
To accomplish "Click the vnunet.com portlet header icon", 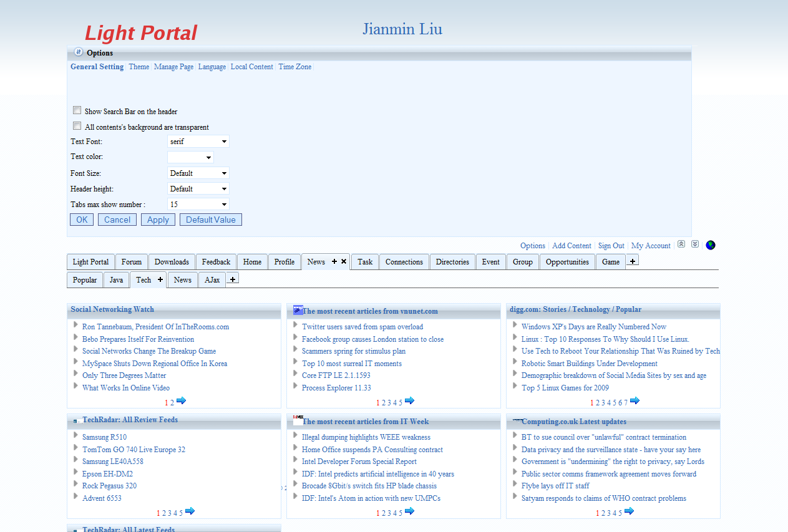I will click(x=298, y=310).
